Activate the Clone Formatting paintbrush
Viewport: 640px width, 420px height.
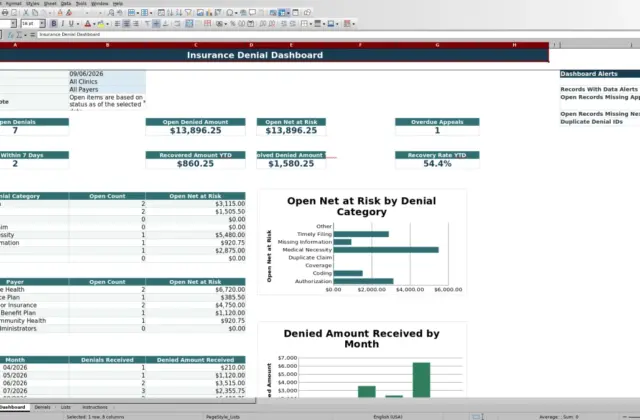[60, 13]
